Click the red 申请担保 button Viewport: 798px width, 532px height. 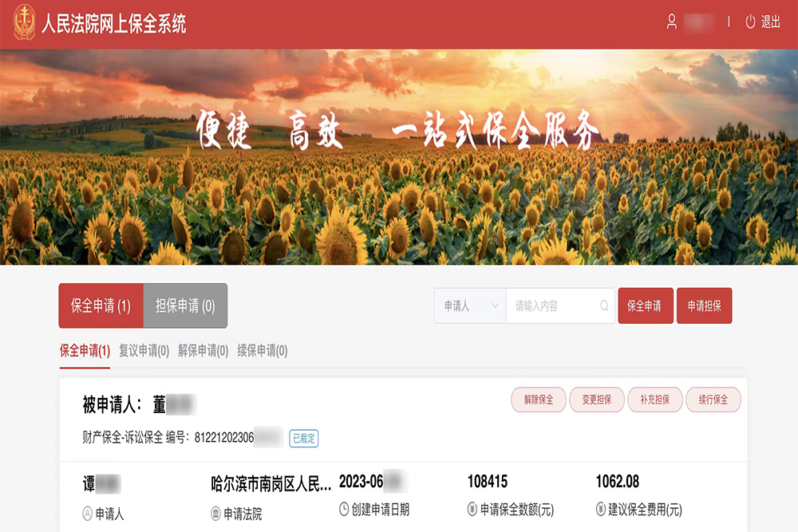pos(704,305)
